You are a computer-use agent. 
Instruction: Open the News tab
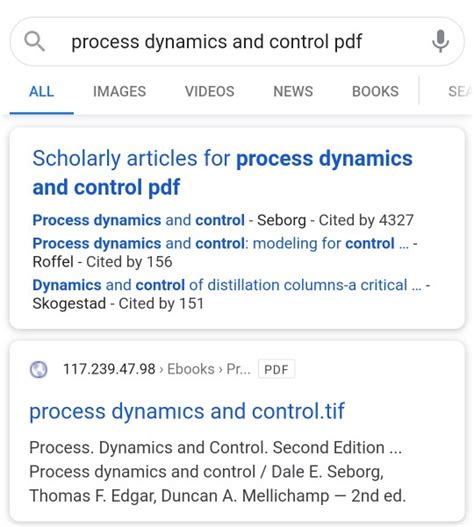(293, 91)
